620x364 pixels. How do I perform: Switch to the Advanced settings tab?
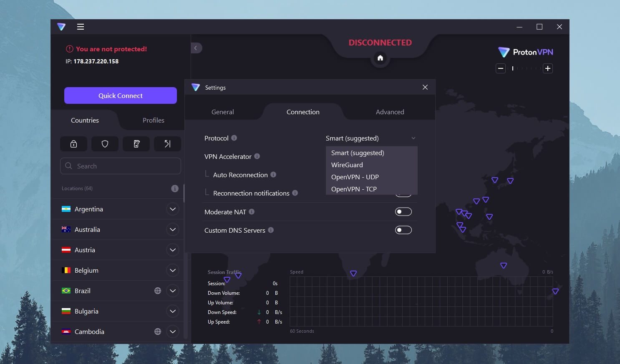390,112
